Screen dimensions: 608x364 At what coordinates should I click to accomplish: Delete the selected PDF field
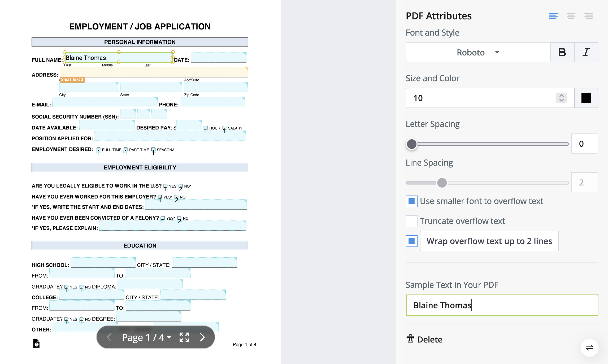(425, 339)
